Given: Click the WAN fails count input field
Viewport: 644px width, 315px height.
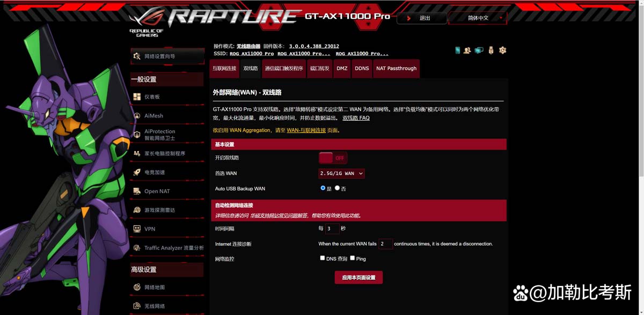Looking at the screenshot, I should [x=385, y=244].
